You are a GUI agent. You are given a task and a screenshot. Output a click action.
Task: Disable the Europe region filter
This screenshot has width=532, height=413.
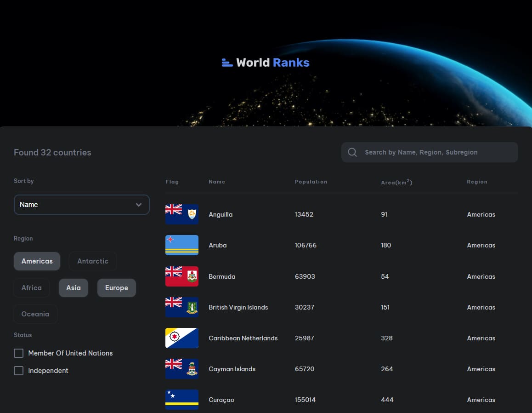point(116,287)
